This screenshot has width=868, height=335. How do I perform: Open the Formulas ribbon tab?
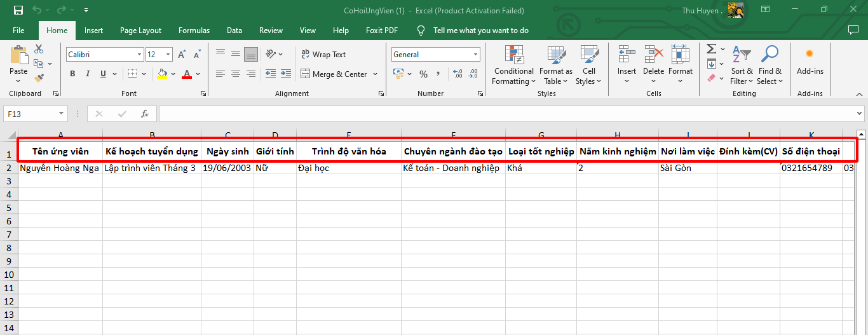[194, 31]
